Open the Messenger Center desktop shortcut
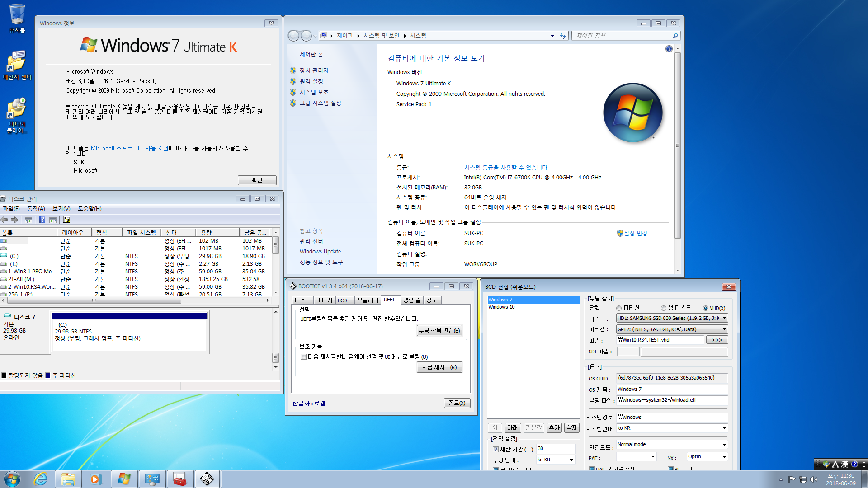The width and height of the screenshot is (868, 488). click(x=17, y=65)
